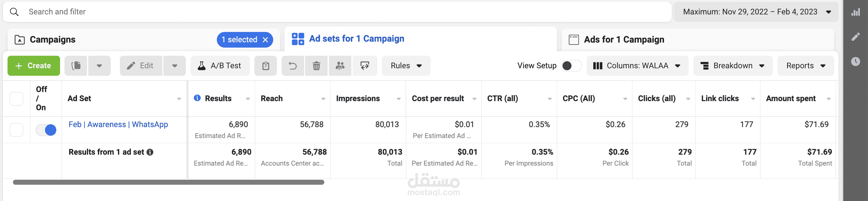Switch to the Campaigns tab

[x=53, y=40]
